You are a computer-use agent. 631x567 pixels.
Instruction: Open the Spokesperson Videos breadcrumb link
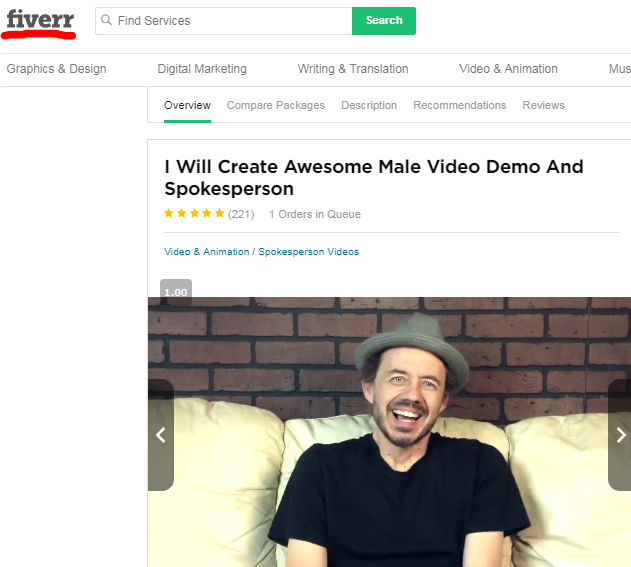(x=309, y=252)
